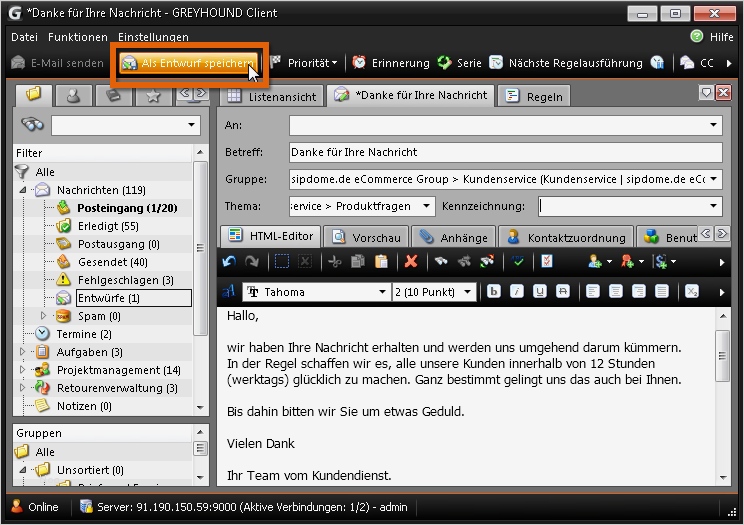Align text left
The image size is (744, 525).
point(592,291)
